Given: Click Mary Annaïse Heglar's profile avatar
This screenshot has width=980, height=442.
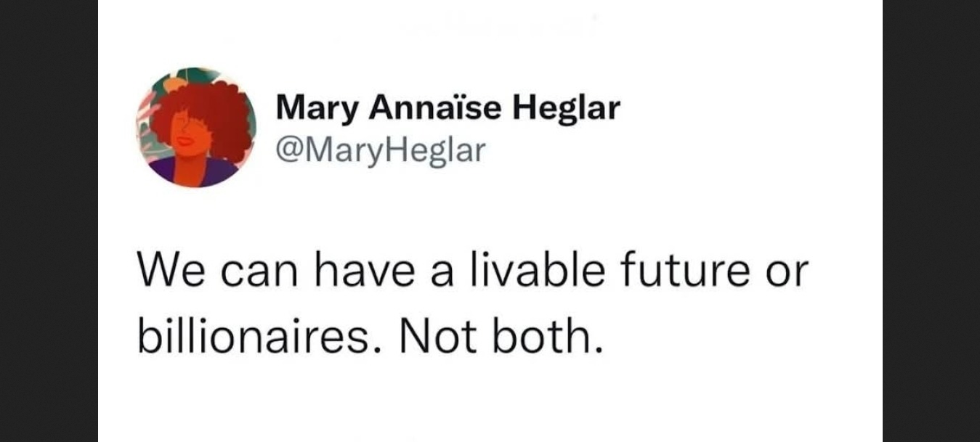Looking at the screenshot, I should click(196, 128).
